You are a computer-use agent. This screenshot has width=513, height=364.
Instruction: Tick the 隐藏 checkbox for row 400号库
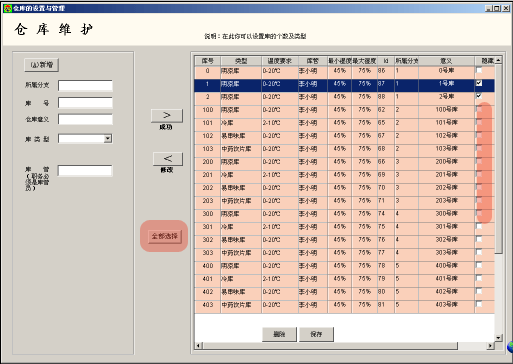(479, 265)
